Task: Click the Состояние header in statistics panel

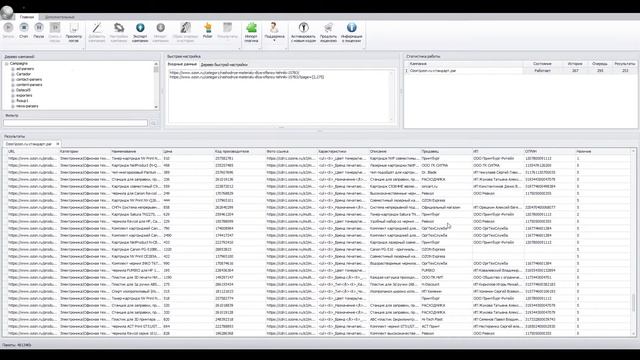Action: tap(542, 64)
